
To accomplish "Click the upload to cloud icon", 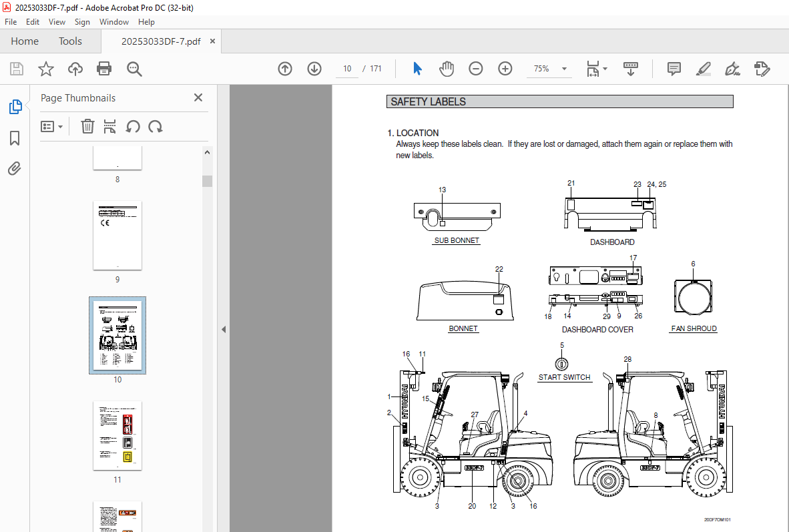I will [75, 69].
